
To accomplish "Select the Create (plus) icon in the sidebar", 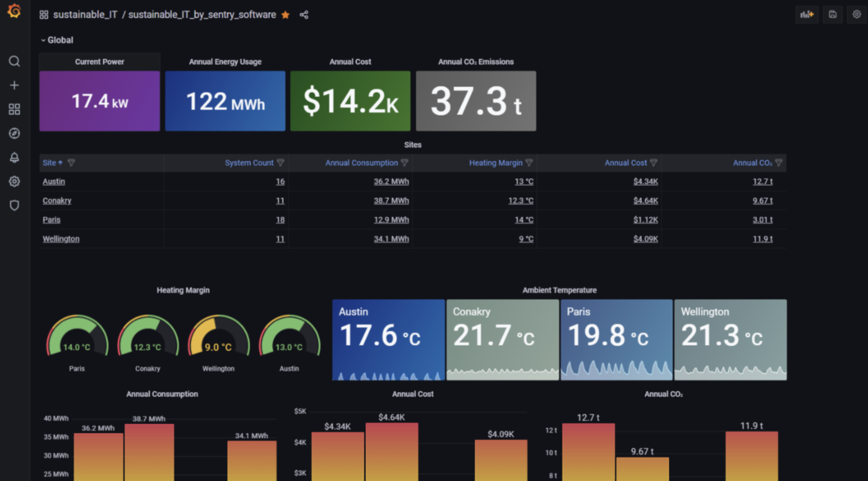I will coord(14,85).
